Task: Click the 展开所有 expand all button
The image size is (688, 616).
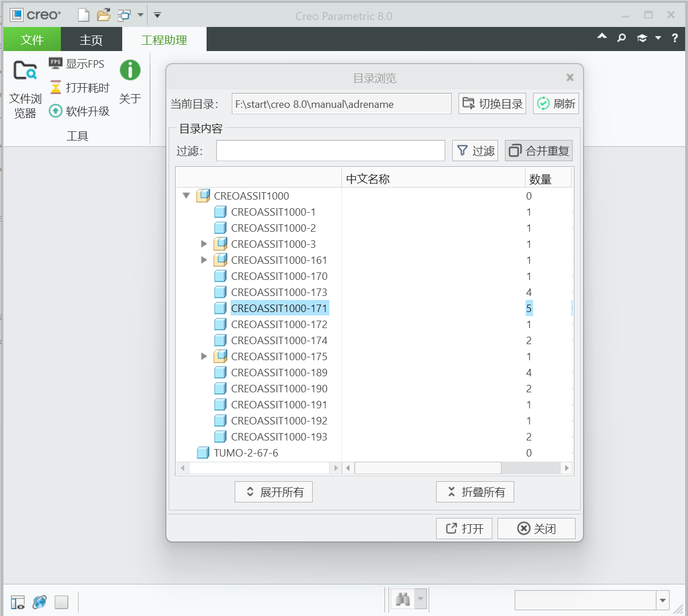Action: (x=274, y=492)
